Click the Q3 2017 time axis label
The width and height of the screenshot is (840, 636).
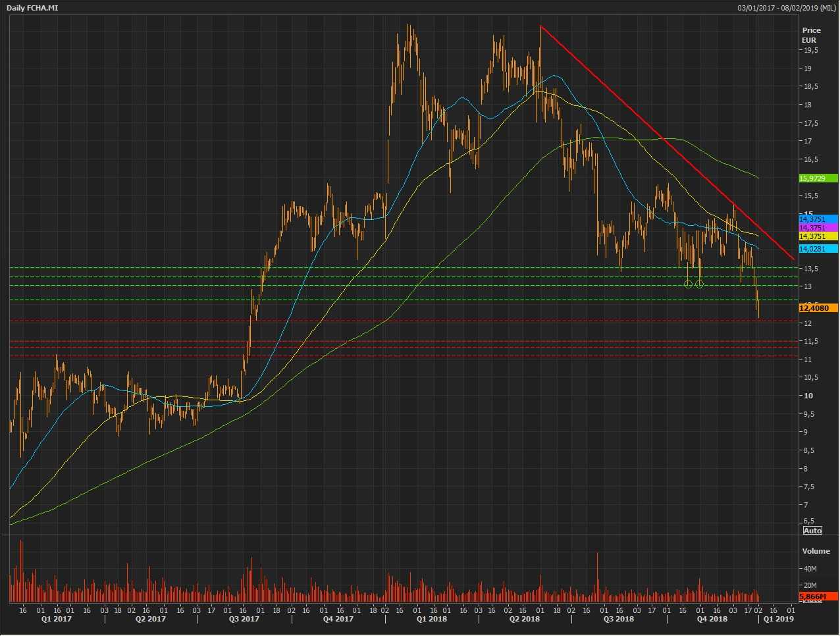click(x=244, y=620)
